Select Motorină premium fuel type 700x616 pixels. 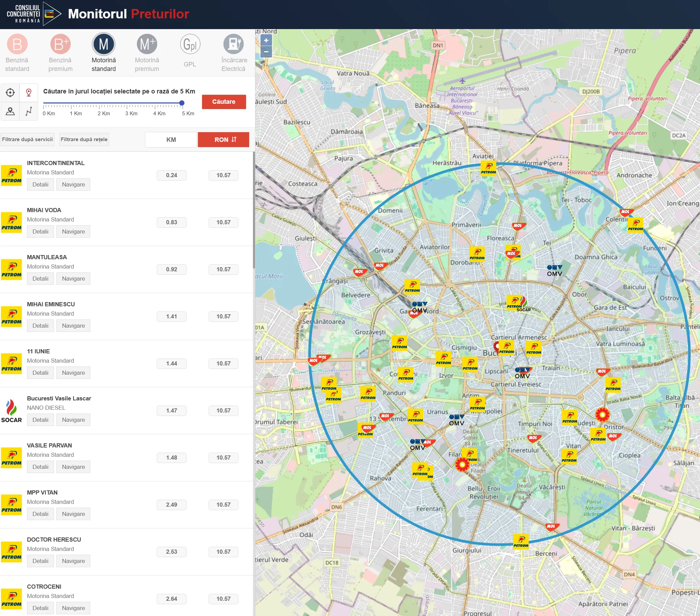[147, 53]
